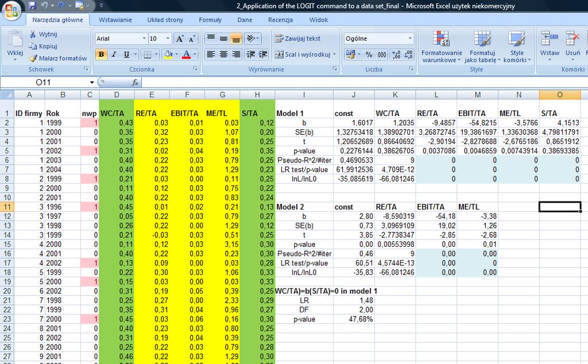Open Liczba dialog launcher
Image resolution: width=588 pixels, height=364 pixels.
pos(411,69)
